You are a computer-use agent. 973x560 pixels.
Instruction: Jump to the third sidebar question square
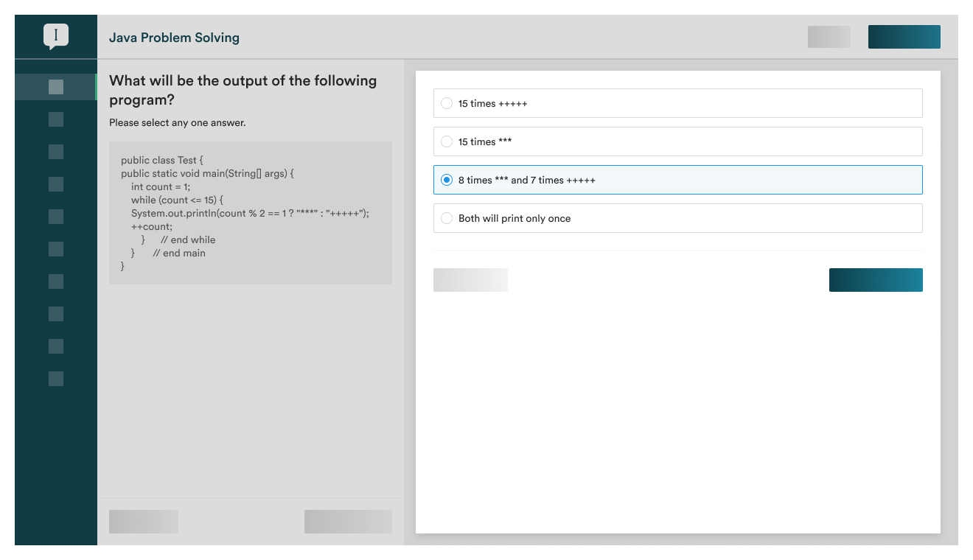(x=56, y=152)
